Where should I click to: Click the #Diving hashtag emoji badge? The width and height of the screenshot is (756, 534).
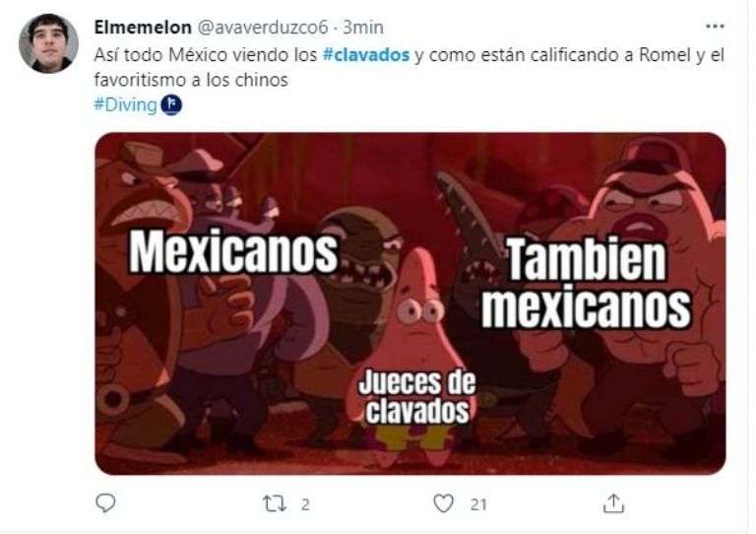pos(170,104)
